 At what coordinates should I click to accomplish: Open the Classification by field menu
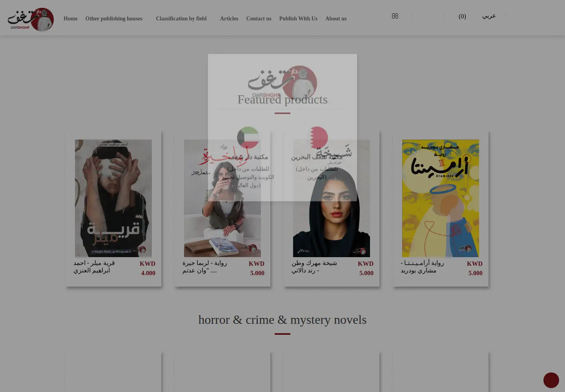click(181, 18)
